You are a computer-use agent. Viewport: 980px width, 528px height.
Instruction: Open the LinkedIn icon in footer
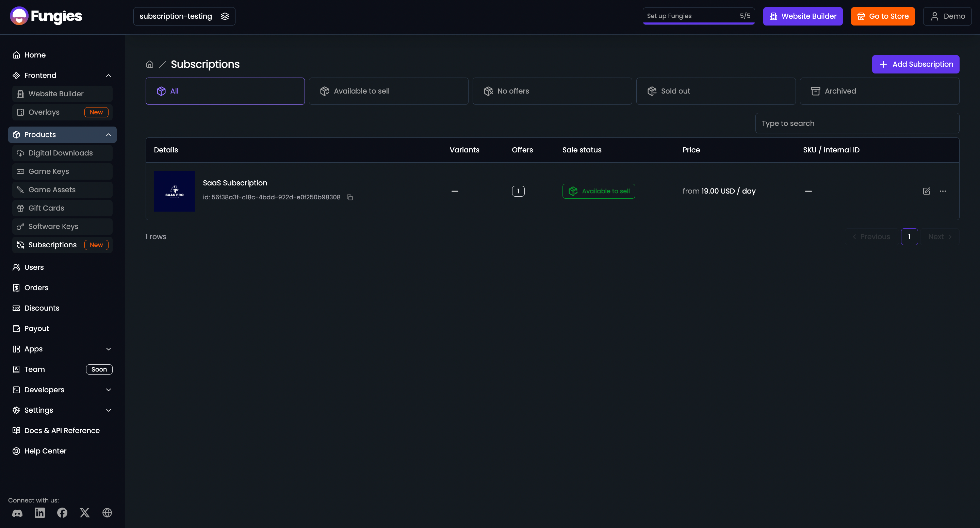click(x=39, y=513)
